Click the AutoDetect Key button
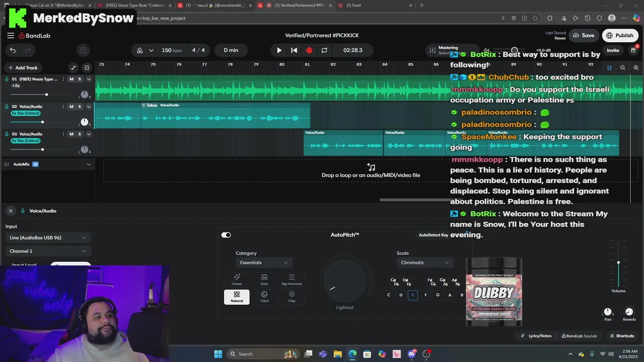Image resolution: width=644 pixels, height=362 pixels. tap(434, 235)
